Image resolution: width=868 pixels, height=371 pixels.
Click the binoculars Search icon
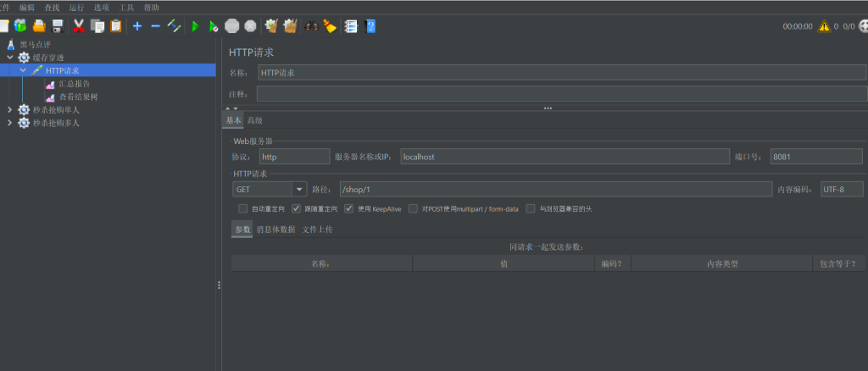[x=311, y=26]
